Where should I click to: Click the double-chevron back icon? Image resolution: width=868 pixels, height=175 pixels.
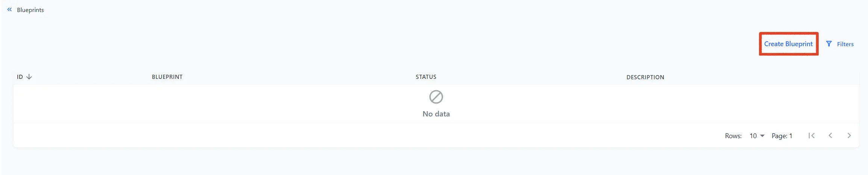(9, 10)
